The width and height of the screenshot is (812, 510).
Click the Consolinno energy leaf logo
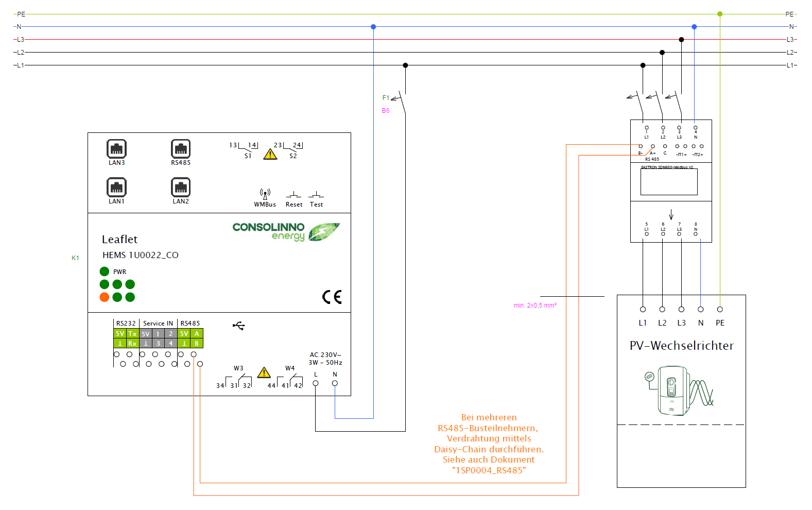(324, 232)
